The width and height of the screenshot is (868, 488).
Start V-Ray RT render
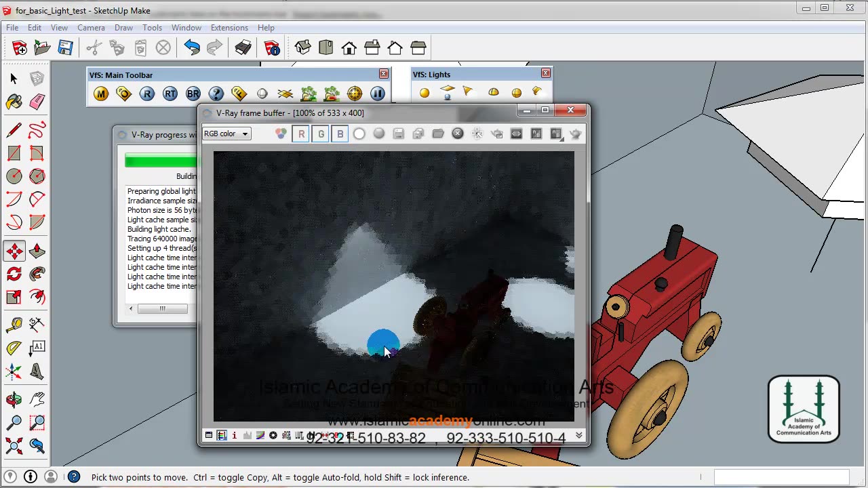pyautogui.click(x=170, y=94)
